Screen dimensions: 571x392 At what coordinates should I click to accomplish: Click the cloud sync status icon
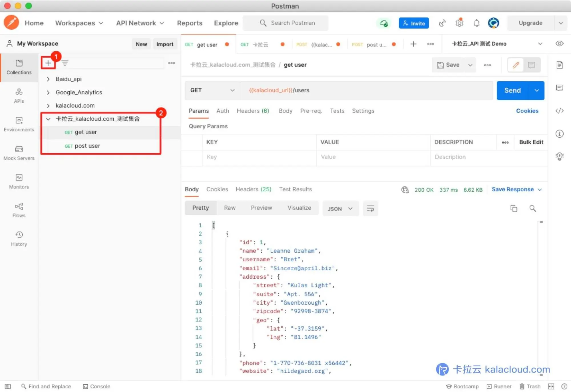384,23
